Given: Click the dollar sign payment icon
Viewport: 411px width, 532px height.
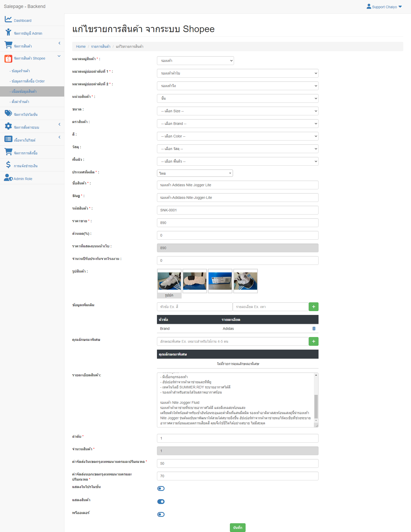Looking at the screenshot, I should tap(8, 165).
